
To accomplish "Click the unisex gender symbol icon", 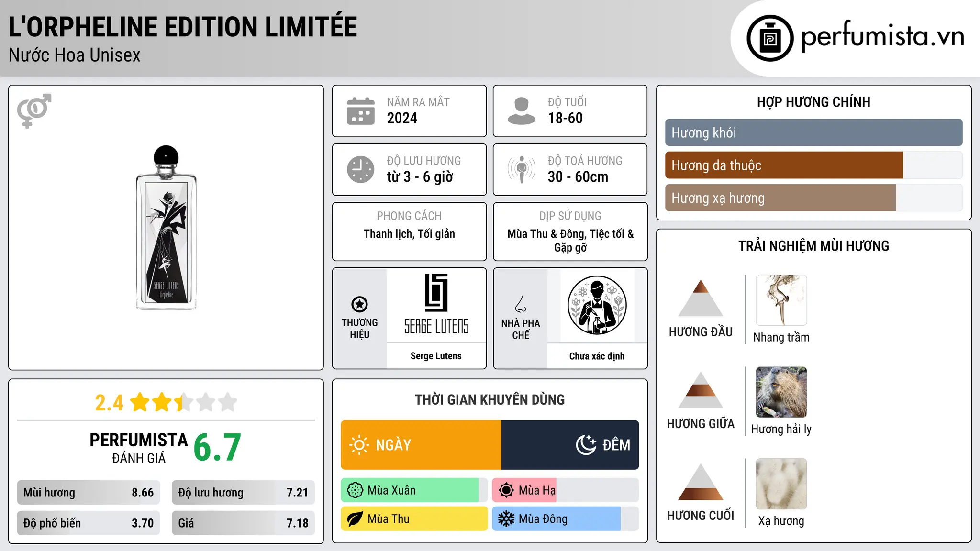I will pos(34,111).
